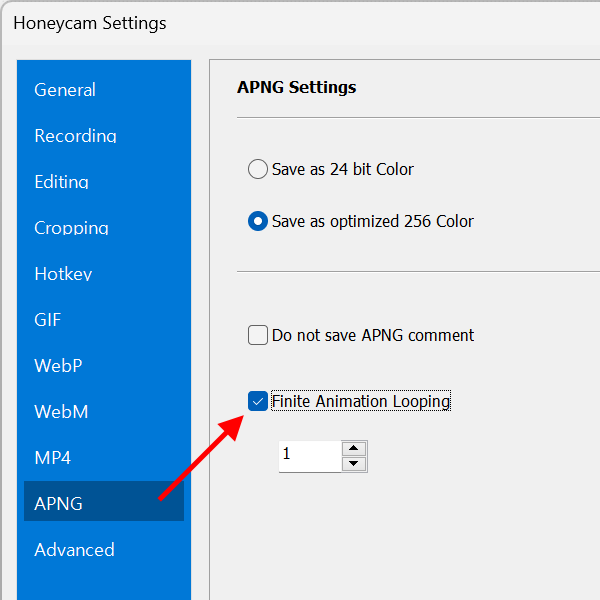This screenshot has width=600, height=600.
Task: Go to the Editing settings tab
Action: tap(61, 182)
